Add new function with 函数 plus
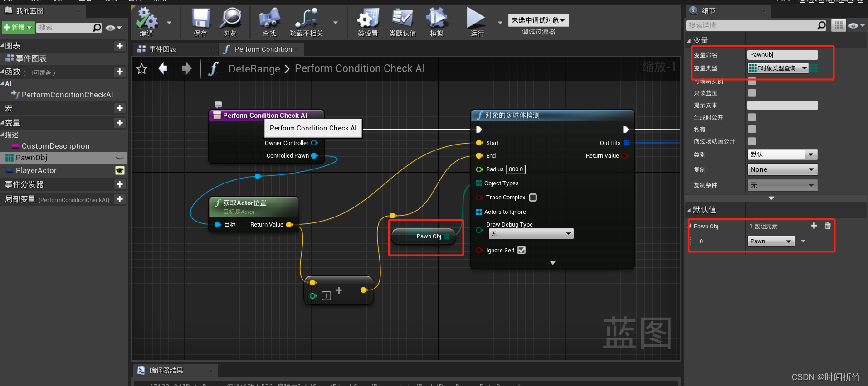The height and width of the screenshot is (386, 868). point(120,72)
